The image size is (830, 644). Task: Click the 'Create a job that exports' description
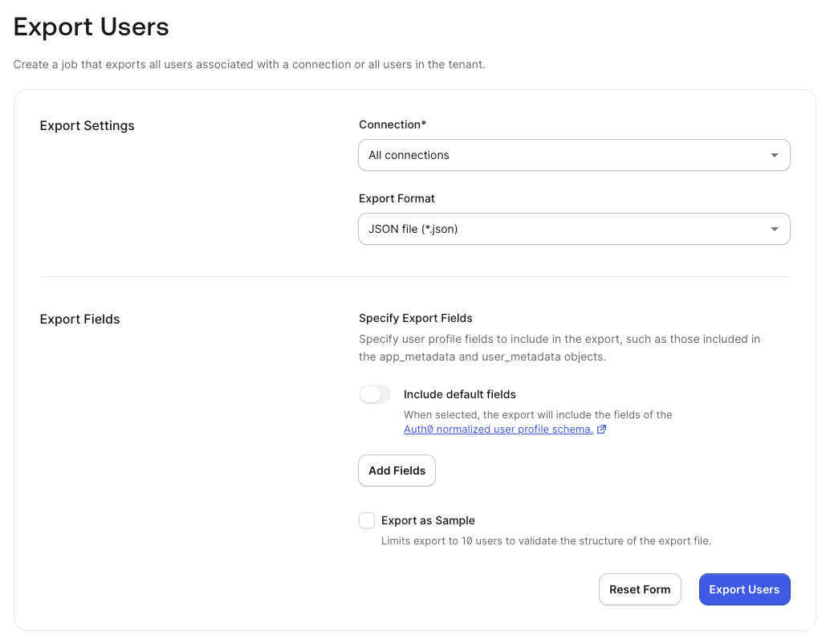(250, 64)
